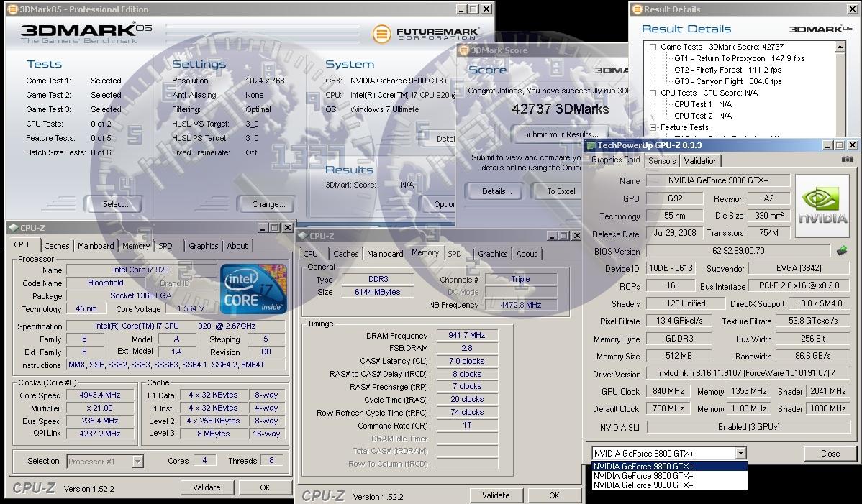The image size is (862, 504).
Task: Select GT1 - Return To Proxycon row
Action: [x=739, y=58]
